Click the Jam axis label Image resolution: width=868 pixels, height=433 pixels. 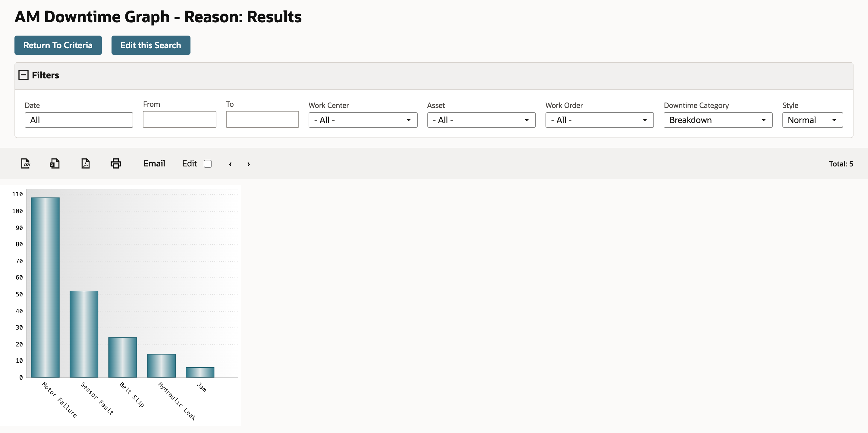click(201, 387)
